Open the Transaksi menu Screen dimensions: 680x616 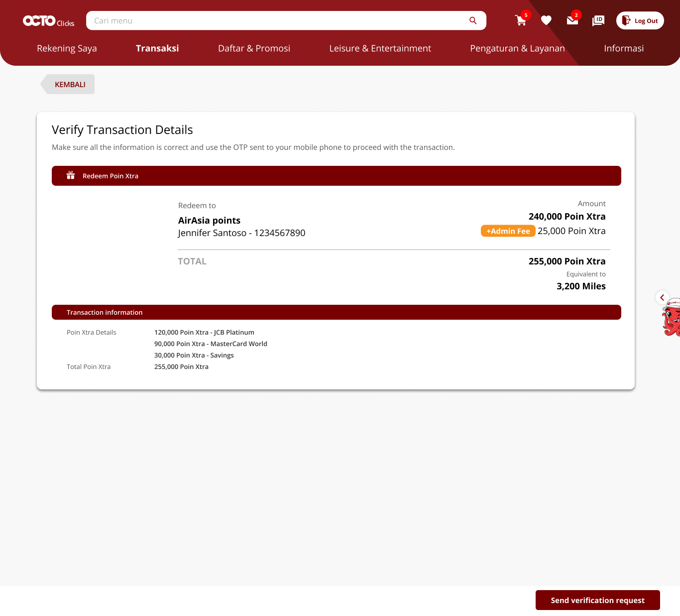pos(157,48)
